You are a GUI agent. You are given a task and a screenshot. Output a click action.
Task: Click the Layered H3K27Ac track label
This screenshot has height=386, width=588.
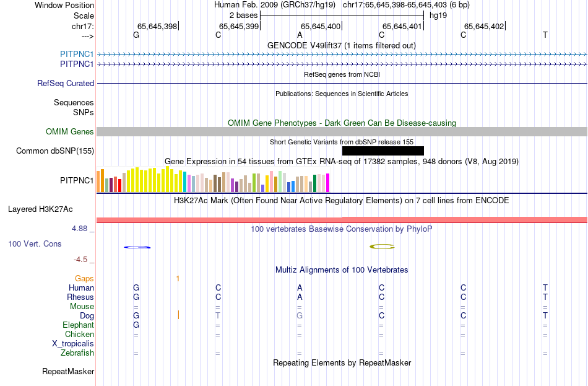(x=40, y=209)
